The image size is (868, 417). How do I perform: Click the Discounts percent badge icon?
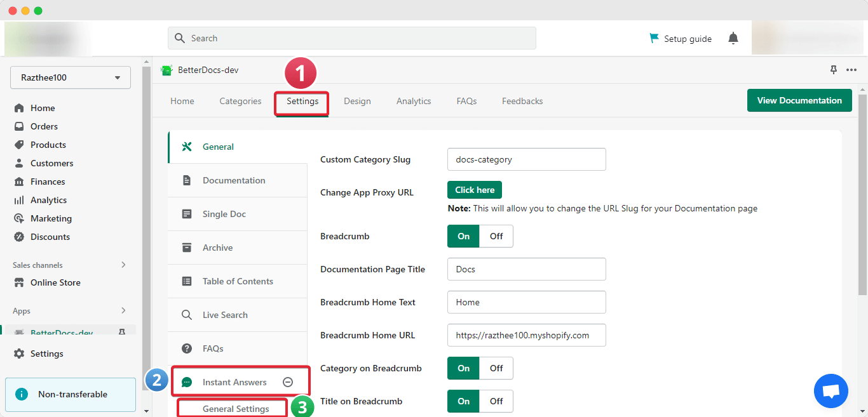pyautogui.click(x=19, y=237)
